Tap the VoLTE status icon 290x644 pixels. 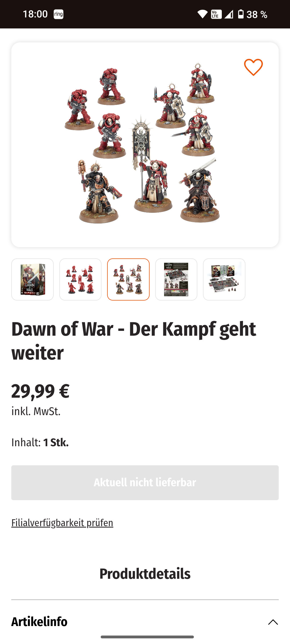click(216, 14)
